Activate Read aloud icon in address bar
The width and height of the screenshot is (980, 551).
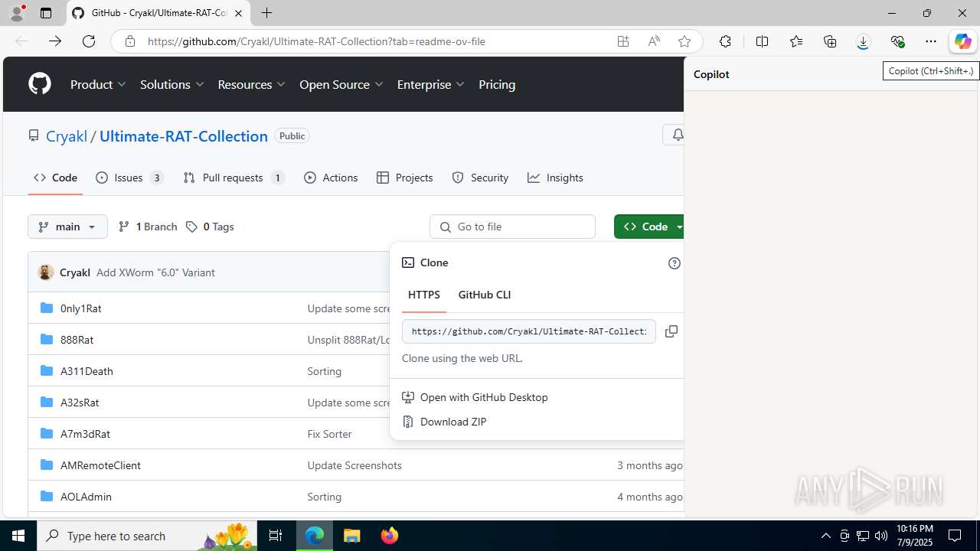(654, 41)
